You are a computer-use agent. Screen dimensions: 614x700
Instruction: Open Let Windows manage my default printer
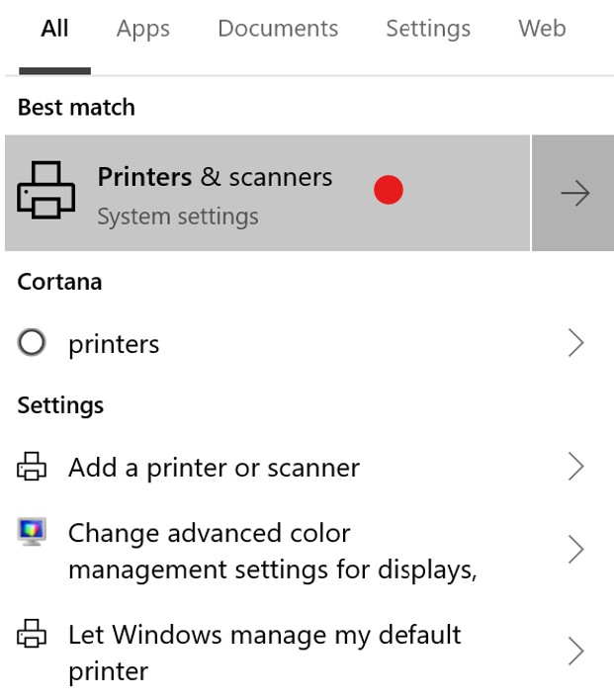point(264,653)
